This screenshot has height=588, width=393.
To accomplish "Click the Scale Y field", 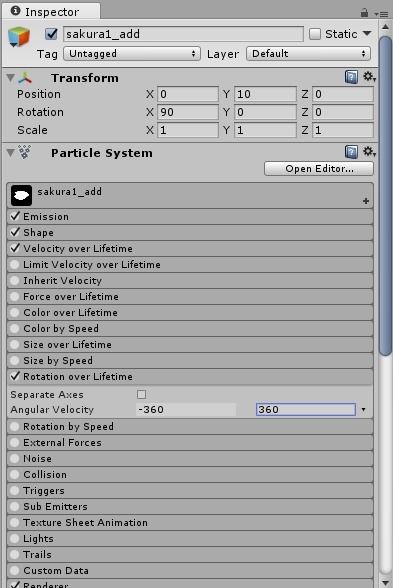I will 265,130.
